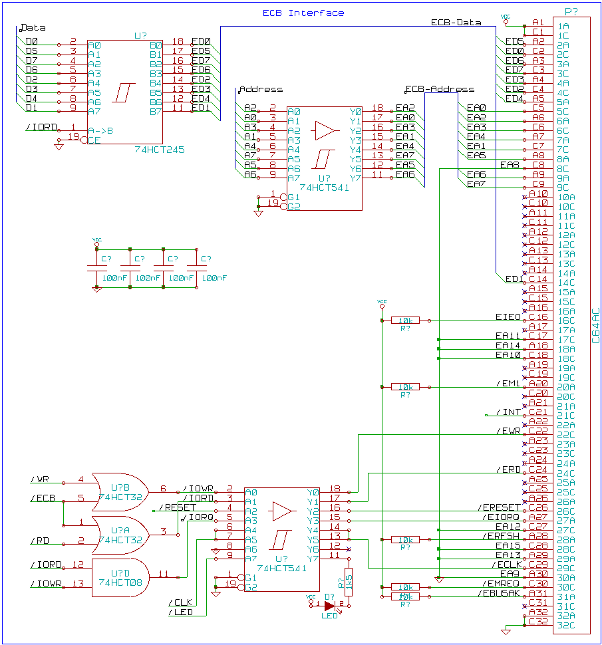Screen dimensions: 602x645
Task: Select the /WR input label on the OR gate
Action: point(40,479)
